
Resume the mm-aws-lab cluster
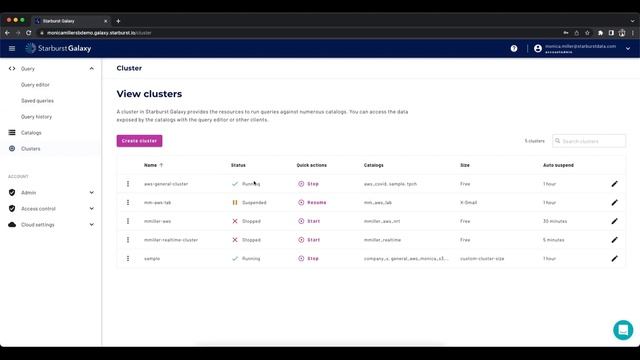[x=312, y=202]
